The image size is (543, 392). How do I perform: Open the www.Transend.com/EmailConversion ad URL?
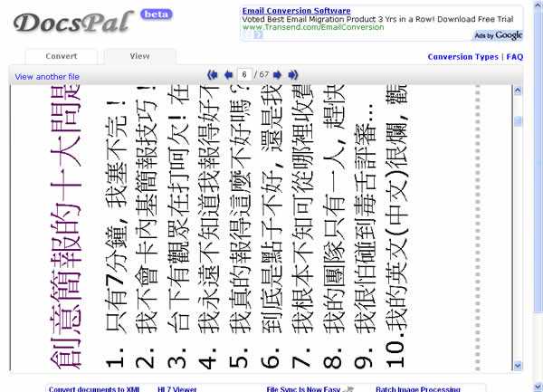(x=313, y=27)
